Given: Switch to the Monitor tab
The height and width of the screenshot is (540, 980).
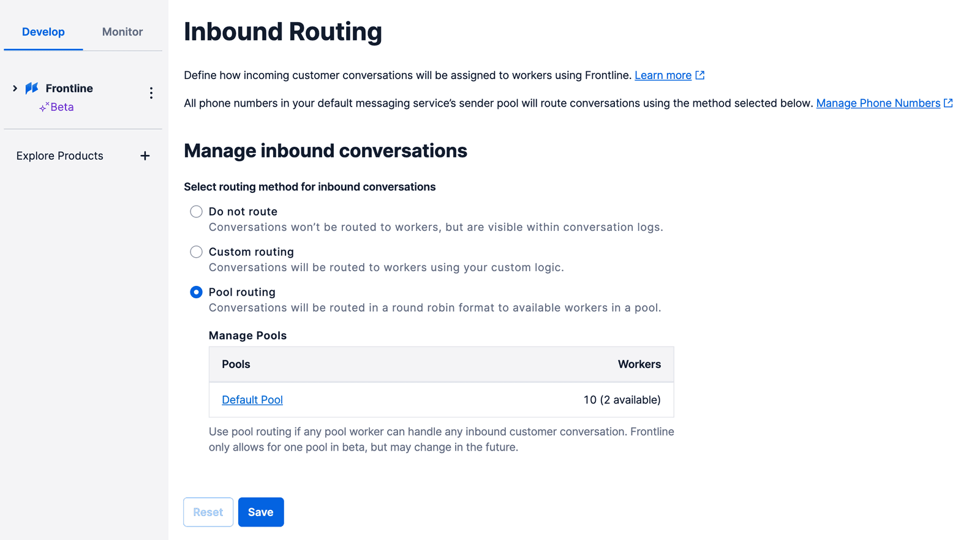Looking at the screenshot, I should tap(123, 32).
